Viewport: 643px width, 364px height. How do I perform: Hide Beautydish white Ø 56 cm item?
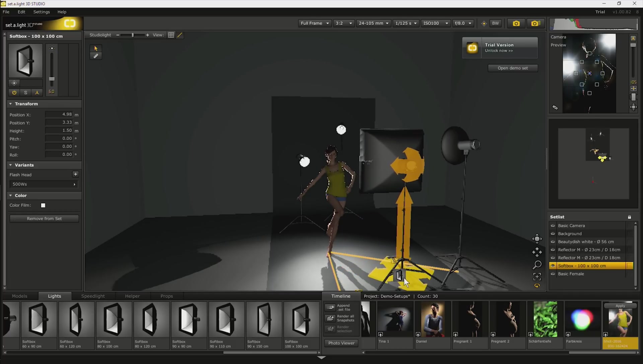click(x=553, y=242)
